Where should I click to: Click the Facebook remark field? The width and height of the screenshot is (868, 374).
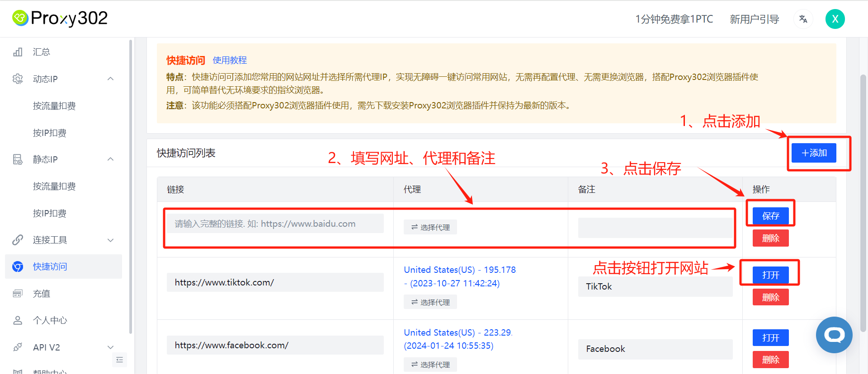point(655,349)
